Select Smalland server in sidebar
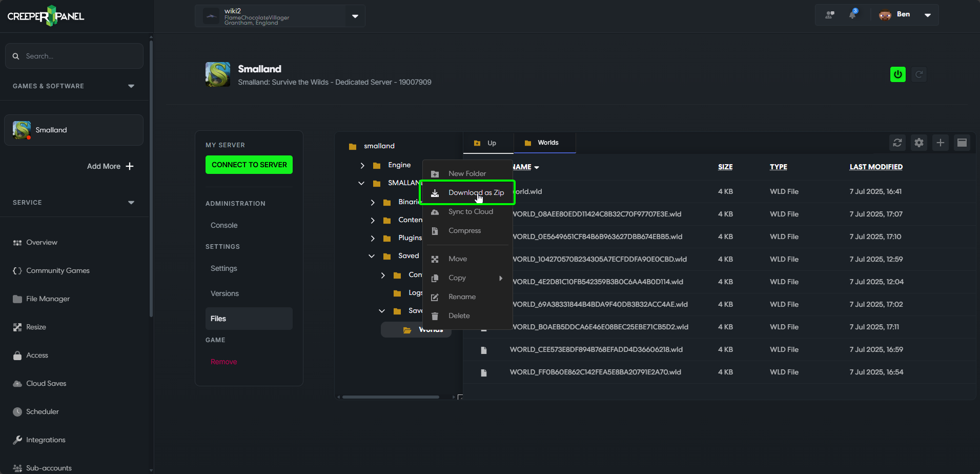 click(x=74, y=130)
